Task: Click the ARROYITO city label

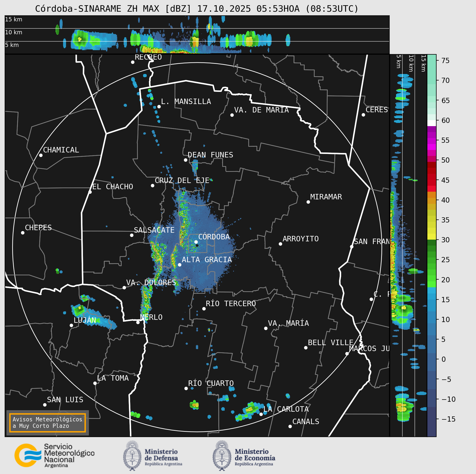Action: [x=300, y=239]
